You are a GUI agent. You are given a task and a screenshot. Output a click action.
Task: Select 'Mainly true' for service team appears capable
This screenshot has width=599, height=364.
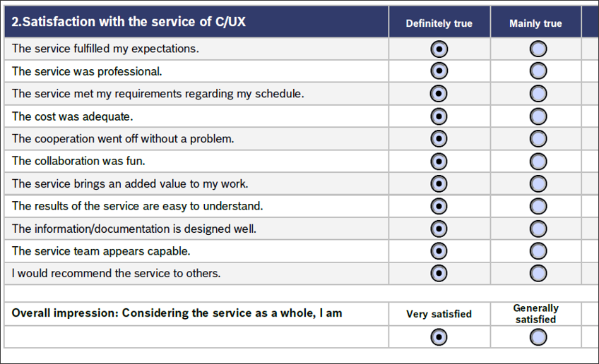[538, 251]
